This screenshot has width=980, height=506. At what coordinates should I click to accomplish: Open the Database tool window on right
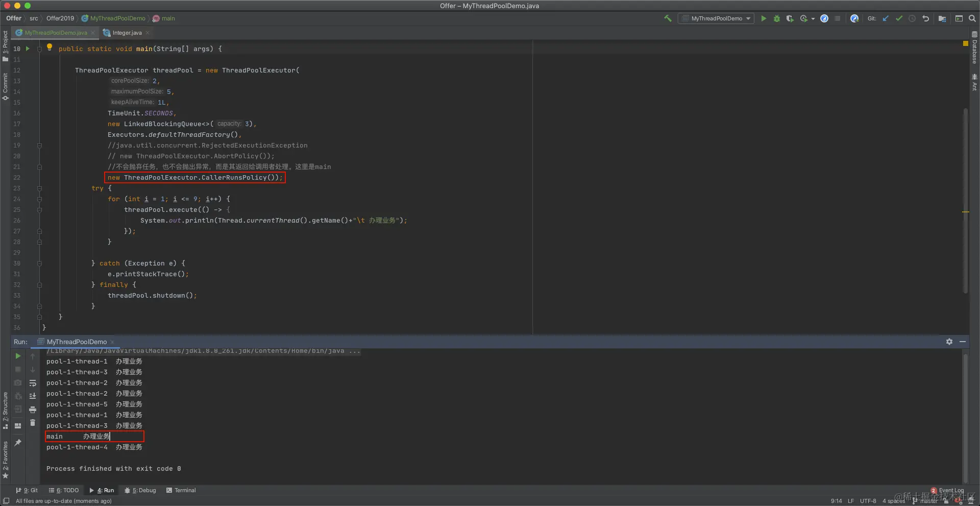pos(974,48)
